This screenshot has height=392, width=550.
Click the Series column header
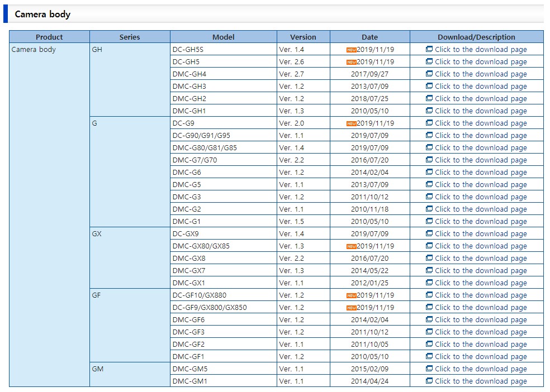point(130,37)
